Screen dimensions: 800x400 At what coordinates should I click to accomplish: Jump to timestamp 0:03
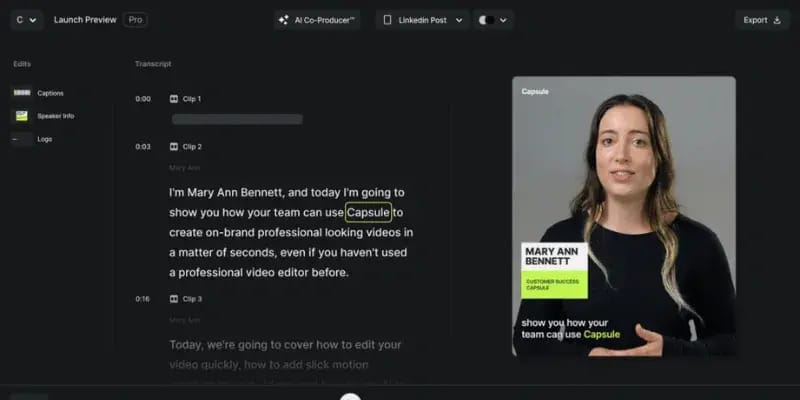[x=143, y=147]
